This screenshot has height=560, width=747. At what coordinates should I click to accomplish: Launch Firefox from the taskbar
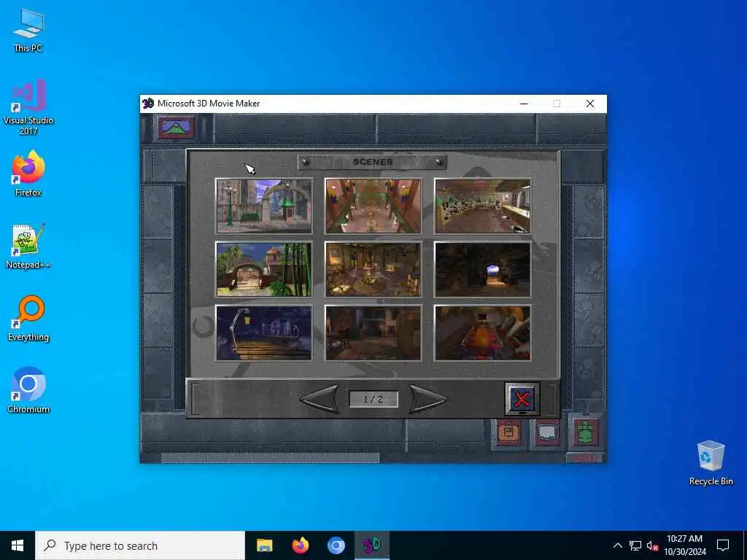click(300, 545)
